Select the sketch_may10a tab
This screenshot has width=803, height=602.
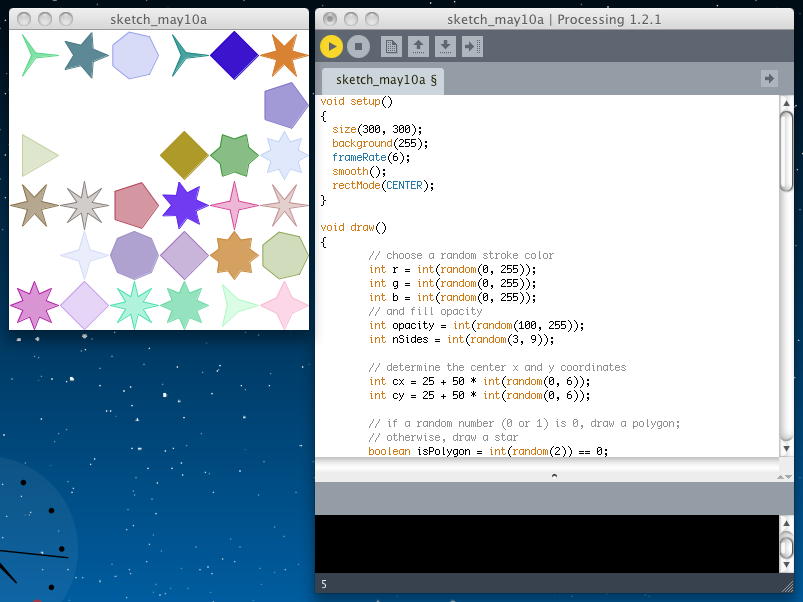coord(385,79)
